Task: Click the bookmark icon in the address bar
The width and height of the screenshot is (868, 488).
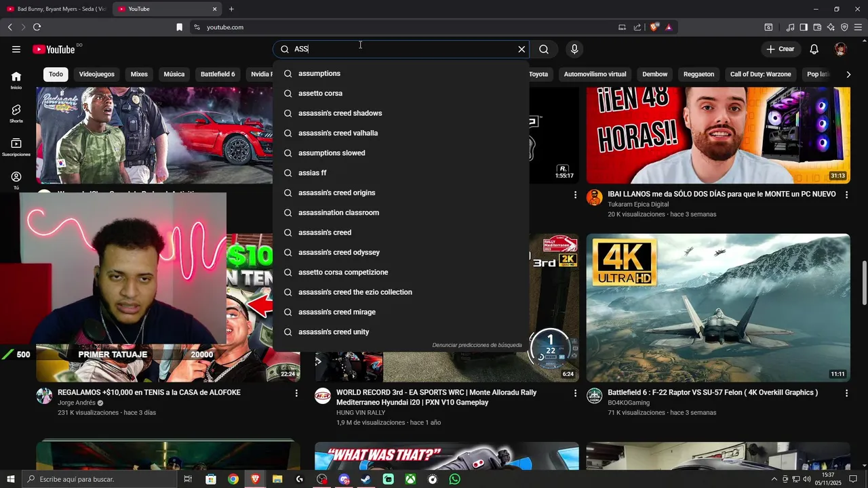Action: coord(179,27)
